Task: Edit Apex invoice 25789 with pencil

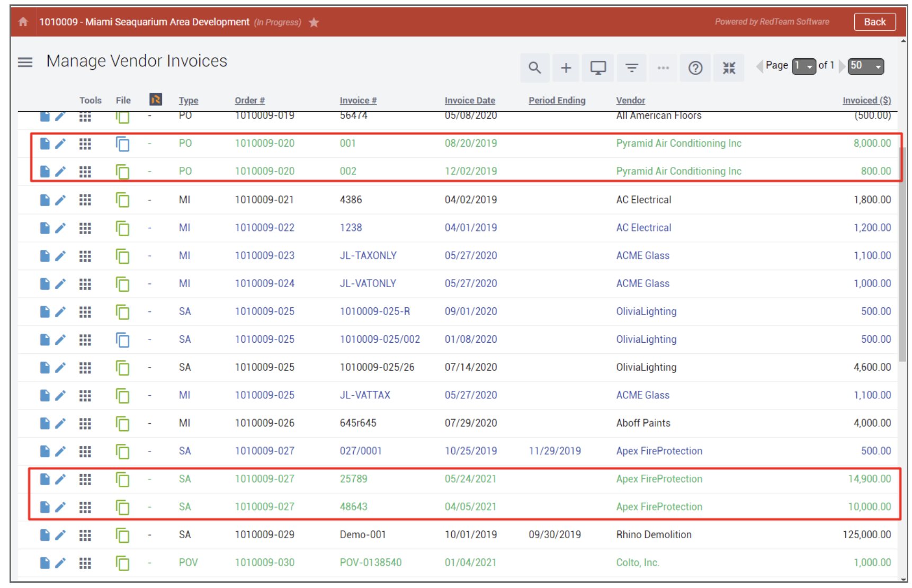Action: [60, 479]
